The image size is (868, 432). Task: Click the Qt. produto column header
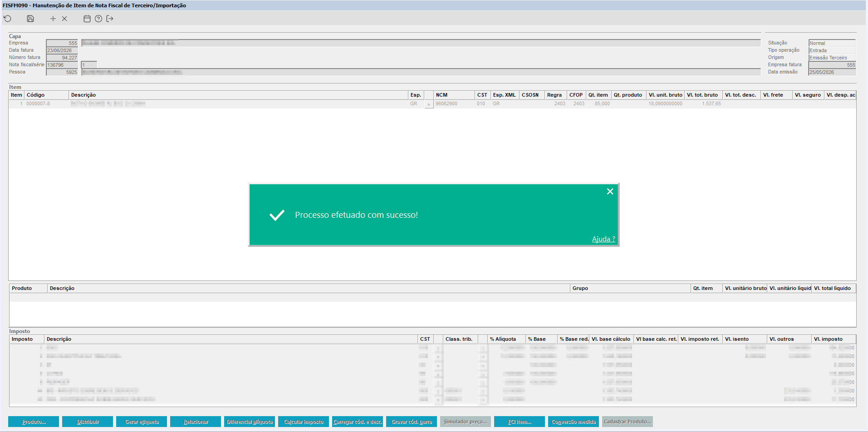[x=629, y=95]
